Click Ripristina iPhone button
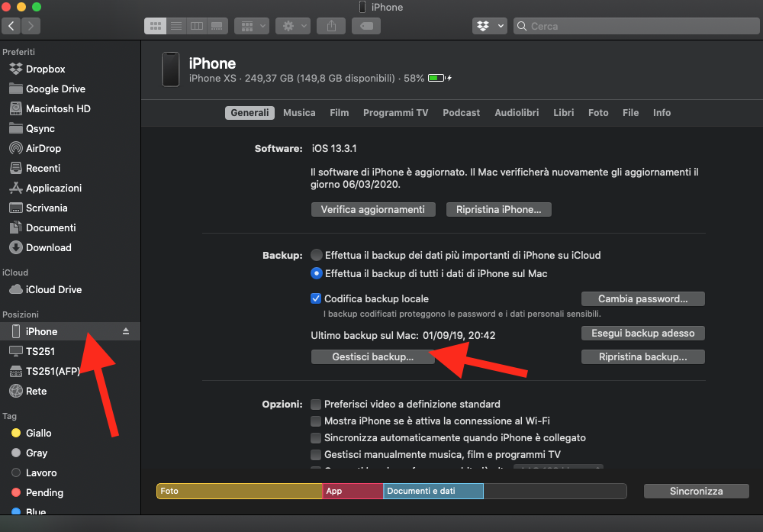Image resolution: width=763 pixels, height=532 pixels. coord(499,210)
